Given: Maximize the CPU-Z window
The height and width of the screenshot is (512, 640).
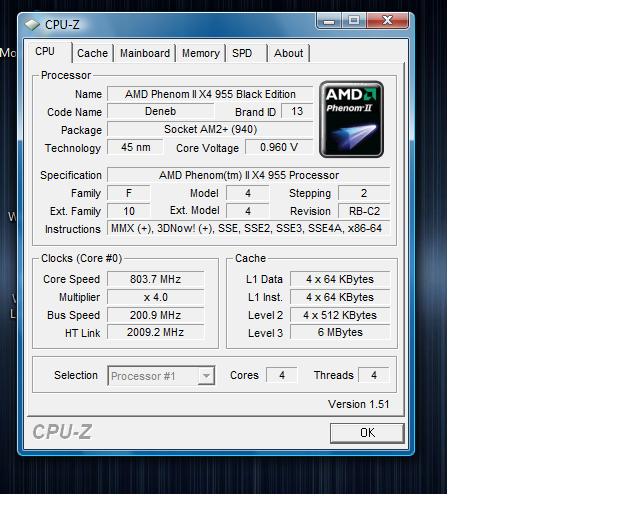Looking at the screenshot, I should click(x=354, y=21).
